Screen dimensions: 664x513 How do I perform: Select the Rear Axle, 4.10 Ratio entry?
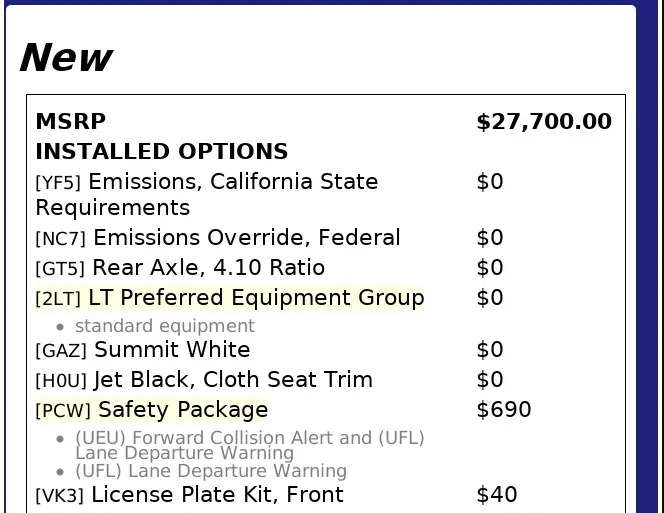click(180, 268)
